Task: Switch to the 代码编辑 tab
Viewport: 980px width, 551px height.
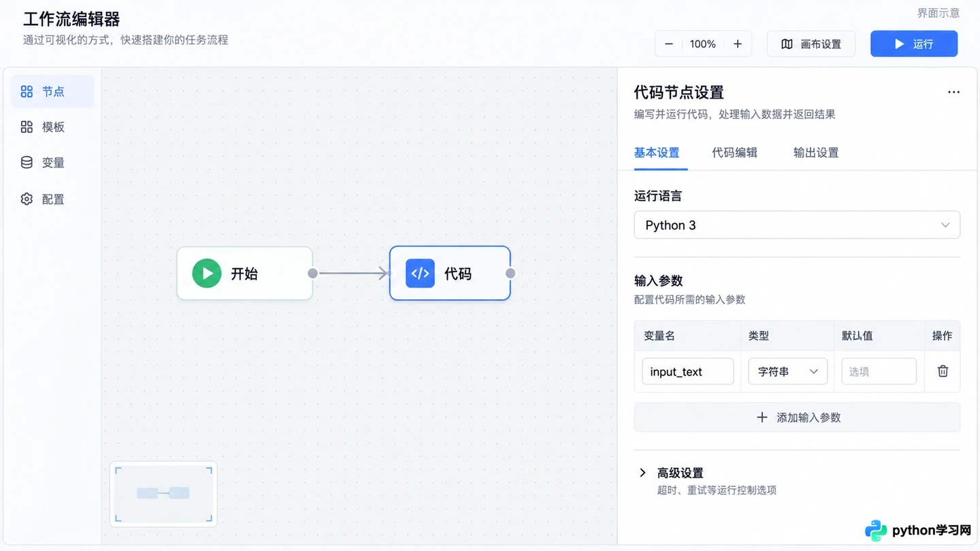Action: (734, 153)
